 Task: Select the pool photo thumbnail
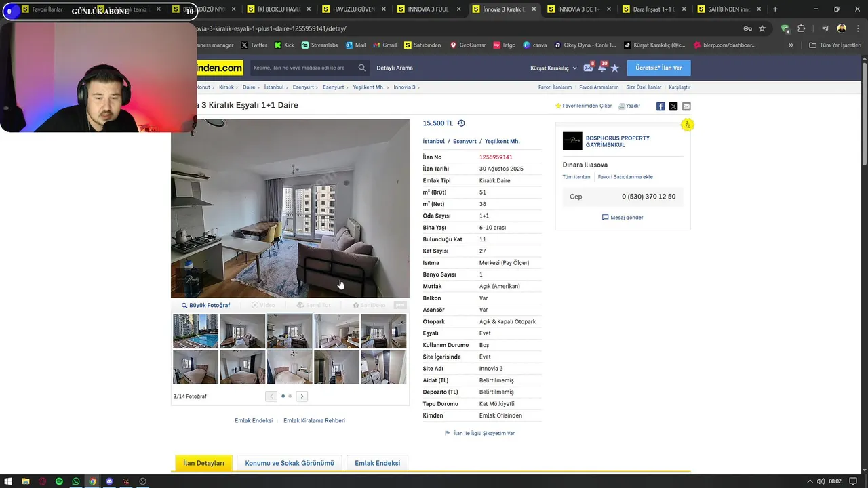pyautogui.click(x=195, y=331)
